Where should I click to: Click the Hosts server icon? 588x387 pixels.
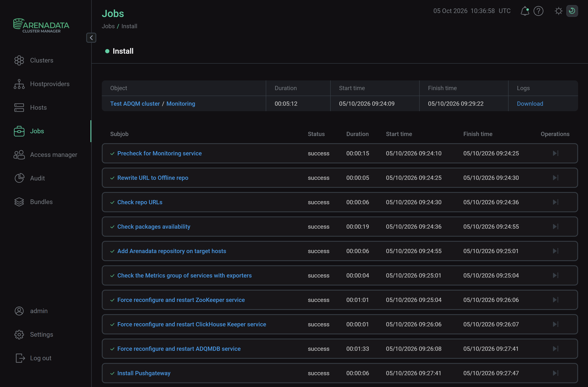tap(19, 108)
